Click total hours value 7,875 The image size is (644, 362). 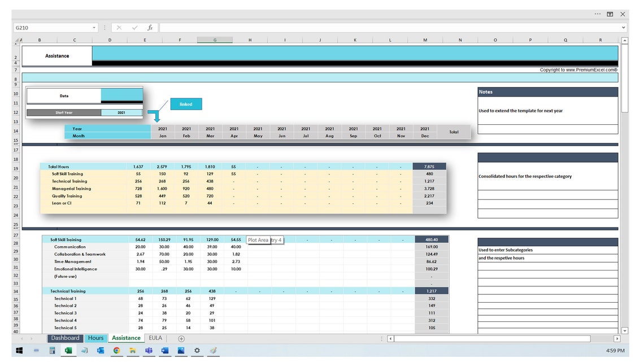click(429, 167)
